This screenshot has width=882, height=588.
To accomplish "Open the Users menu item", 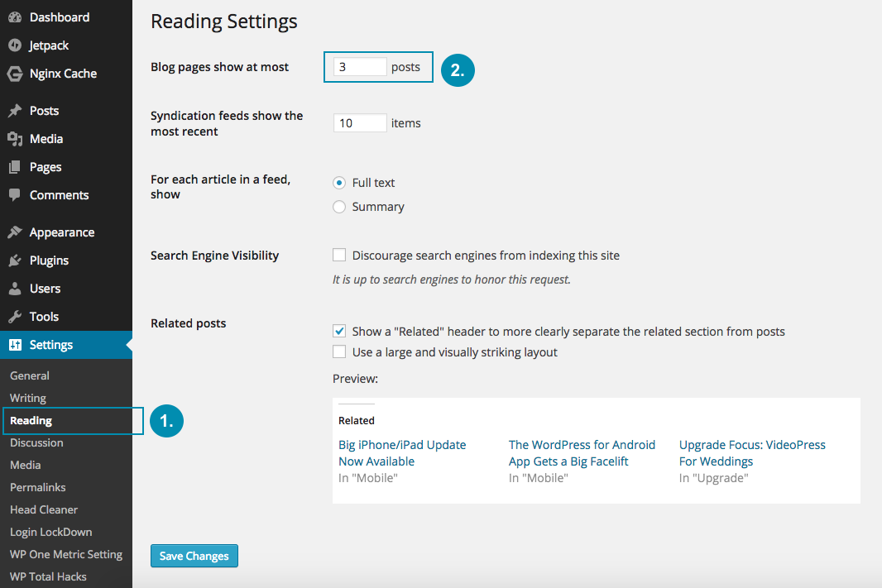I will [x=45, y=289].
